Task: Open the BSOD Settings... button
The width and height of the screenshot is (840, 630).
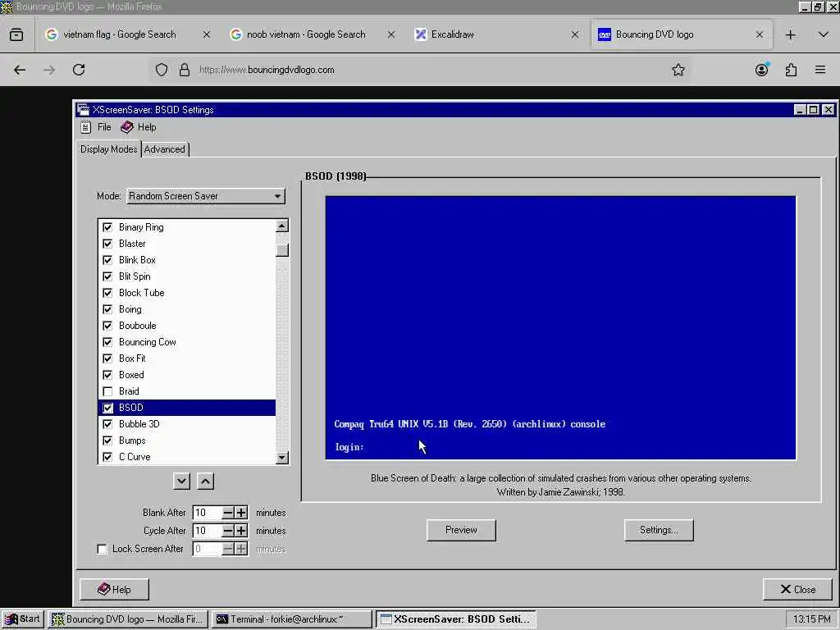Action: [659, 530]
